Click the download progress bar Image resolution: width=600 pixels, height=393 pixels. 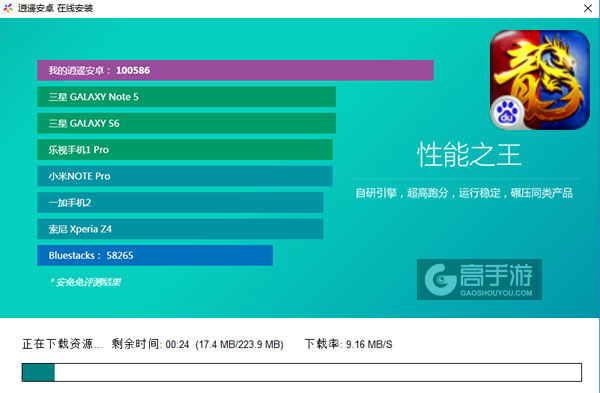302,372
